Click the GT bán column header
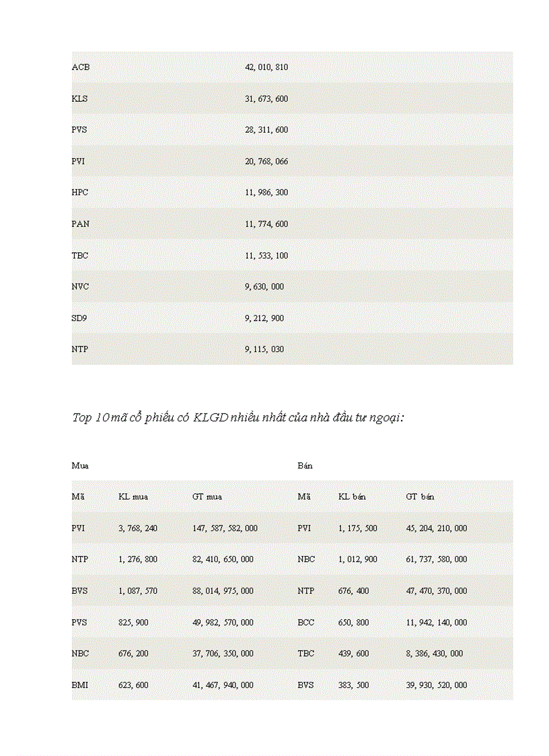 pos(420,497)
